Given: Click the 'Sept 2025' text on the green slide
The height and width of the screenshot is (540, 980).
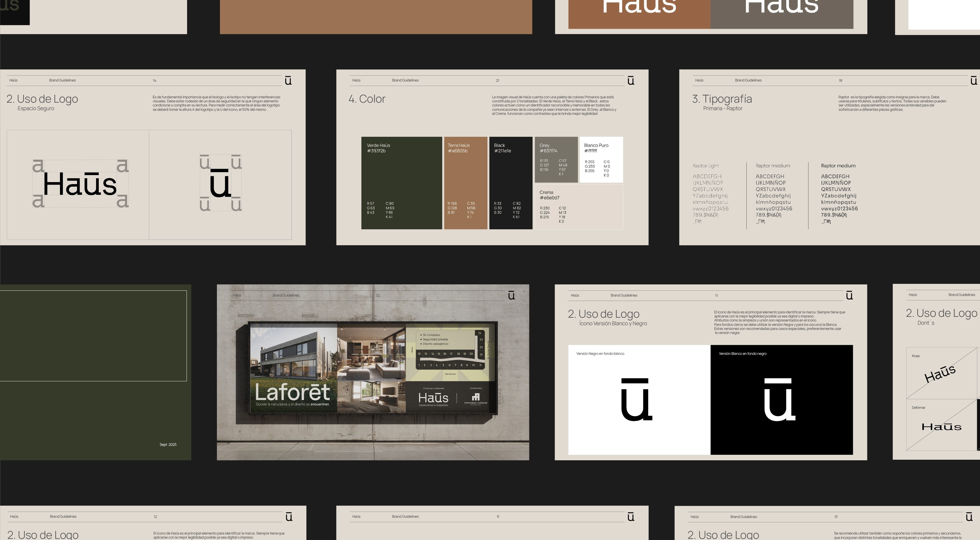Looking at the screenshot, I should pos(168,444).
